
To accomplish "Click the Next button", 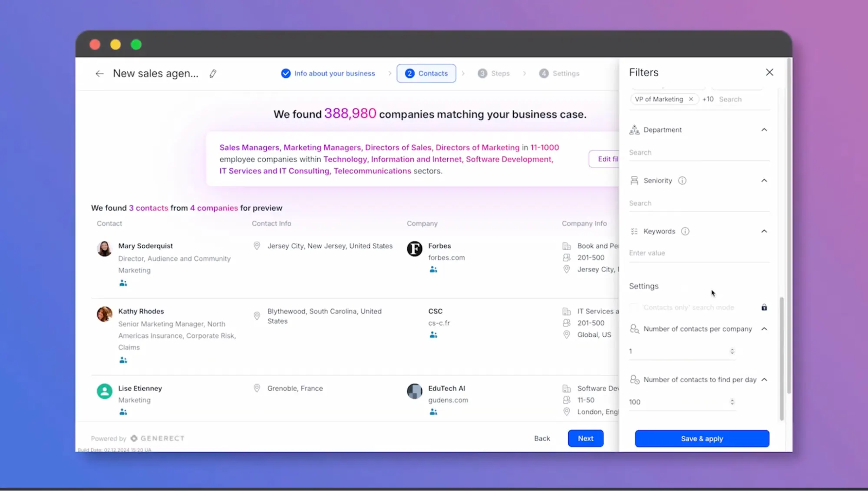I will [x=585, y=438].
